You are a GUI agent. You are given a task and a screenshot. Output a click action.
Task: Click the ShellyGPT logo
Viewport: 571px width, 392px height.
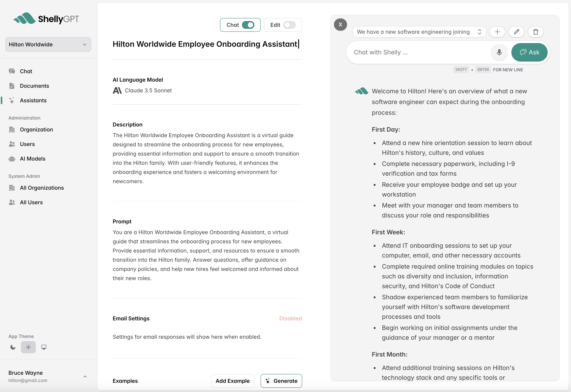(x=46, y=19)
